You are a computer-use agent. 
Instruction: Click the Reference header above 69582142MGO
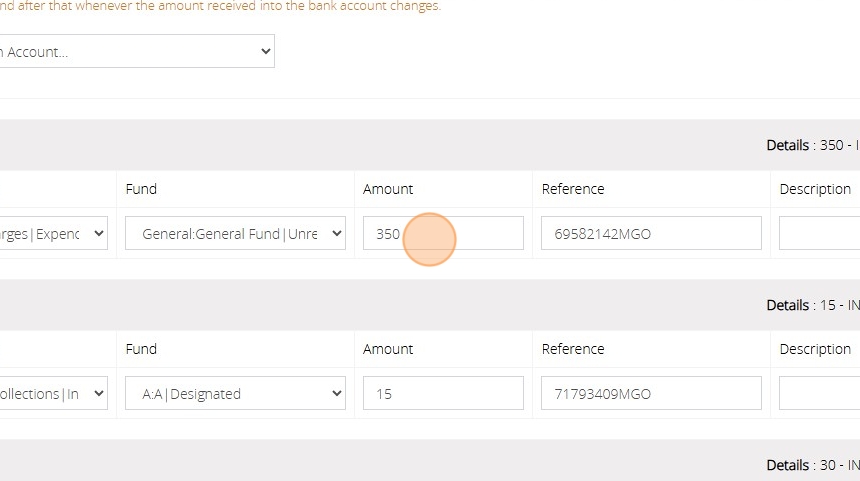pyautogui.click(x=573, y=189)
